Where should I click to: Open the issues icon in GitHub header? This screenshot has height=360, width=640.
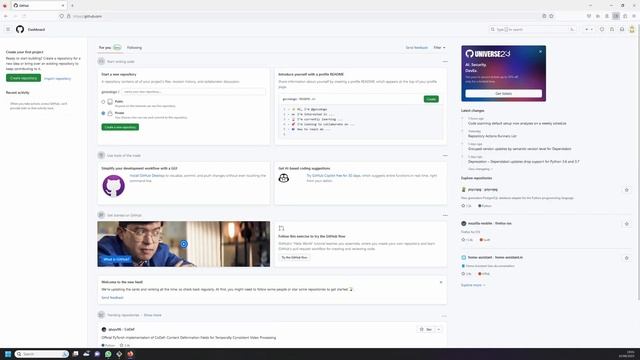click(602, 29)
